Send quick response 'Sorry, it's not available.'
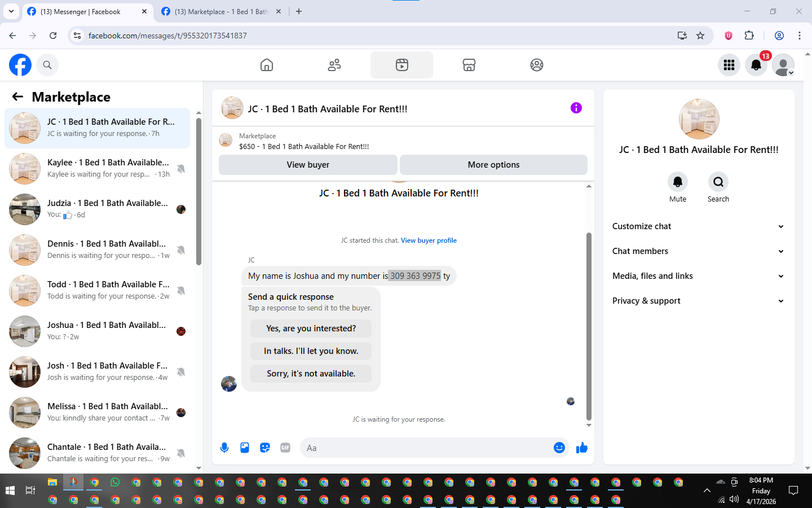The height and width of the screenshot is (508, 812). [x=311, y=374]
